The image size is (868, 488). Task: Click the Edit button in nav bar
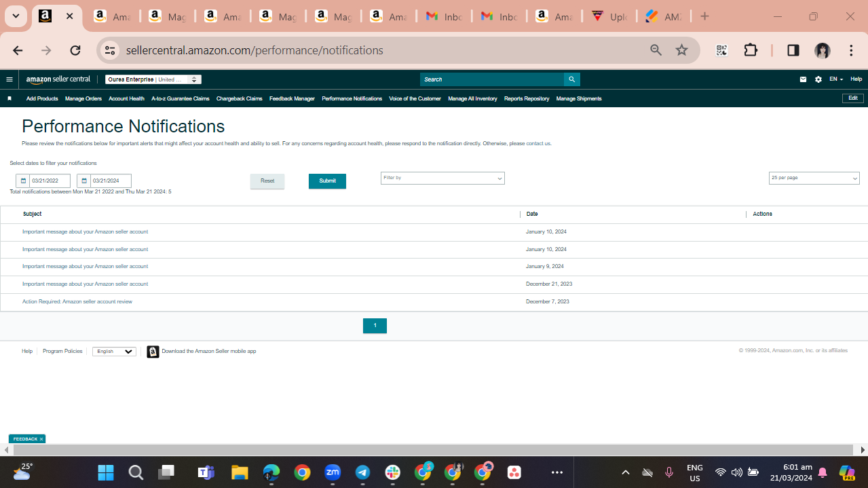click(853, 98)
